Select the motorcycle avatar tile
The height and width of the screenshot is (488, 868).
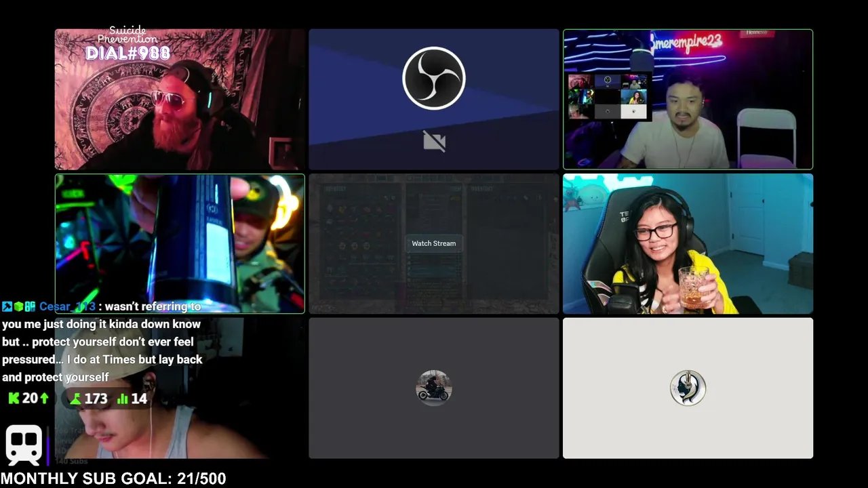(x=434, y=388)
